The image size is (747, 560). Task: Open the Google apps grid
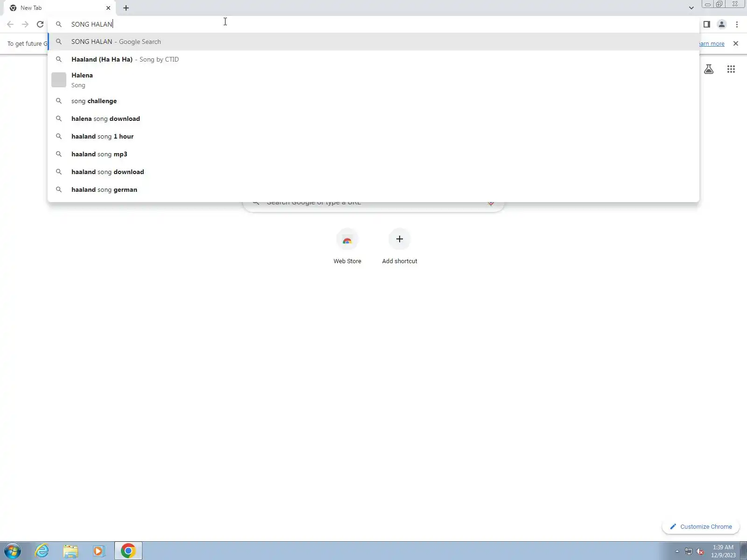pyautogui.click(x=731, y=69)
